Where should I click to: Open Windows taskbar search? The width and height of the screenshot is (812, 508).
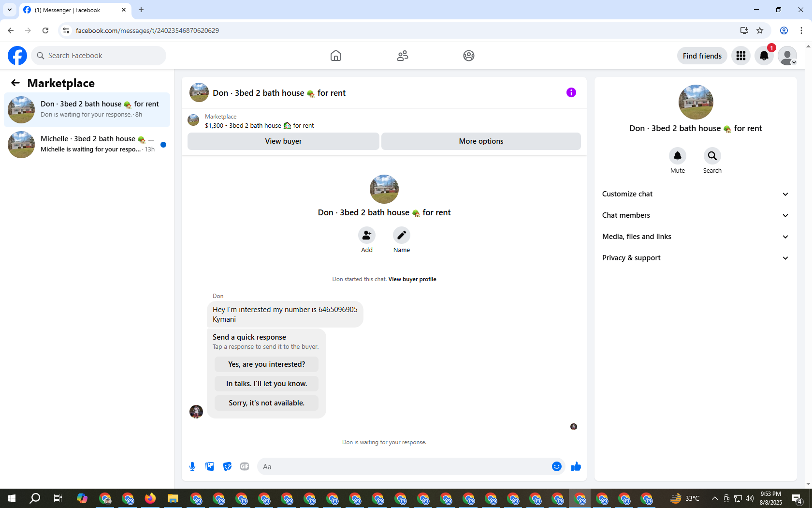35,498
